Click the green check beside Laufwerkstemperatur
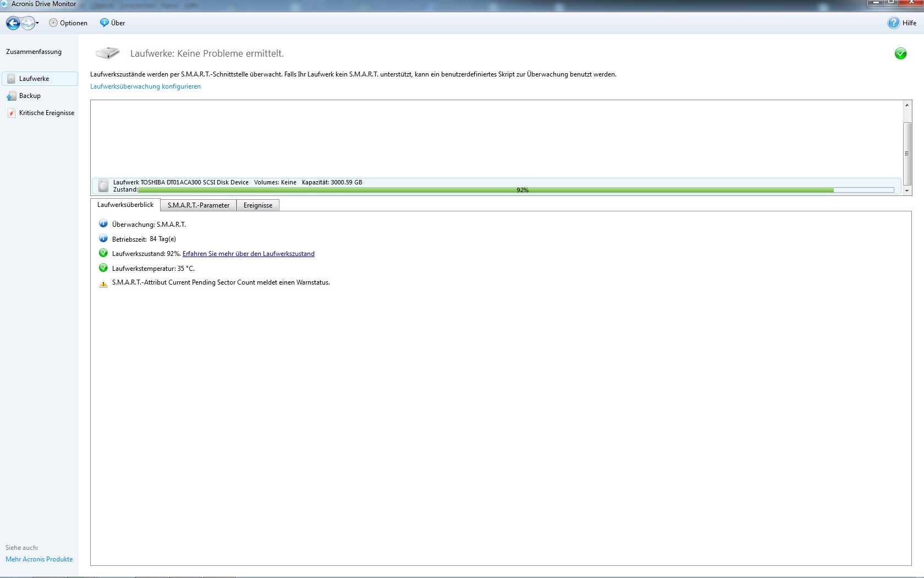The height and width of the screenshot is (578, 924). click(x=103, y=268)
